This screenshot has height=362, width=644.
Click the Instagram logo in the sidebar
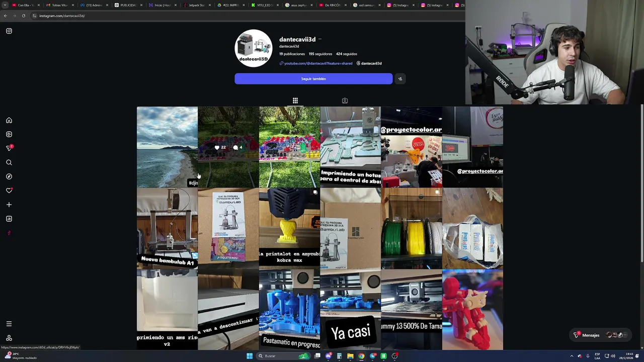[x=9, y=31]
